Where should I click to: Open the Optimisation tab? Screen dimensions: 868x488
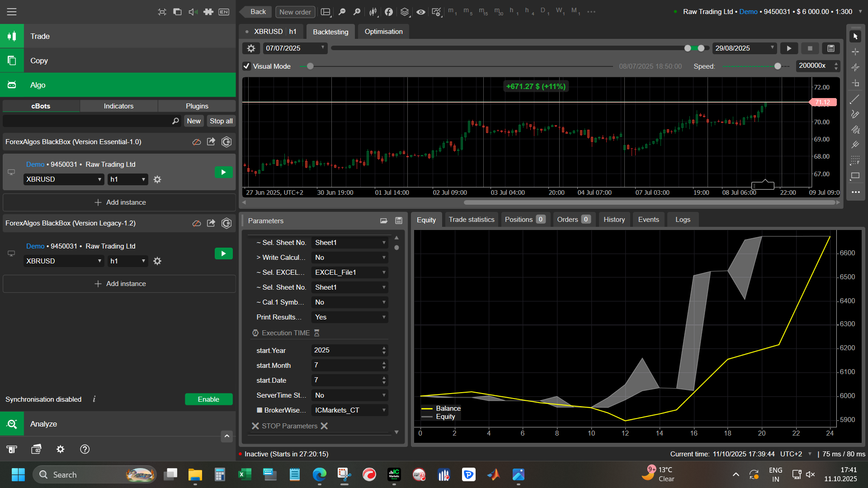point(383,32)
